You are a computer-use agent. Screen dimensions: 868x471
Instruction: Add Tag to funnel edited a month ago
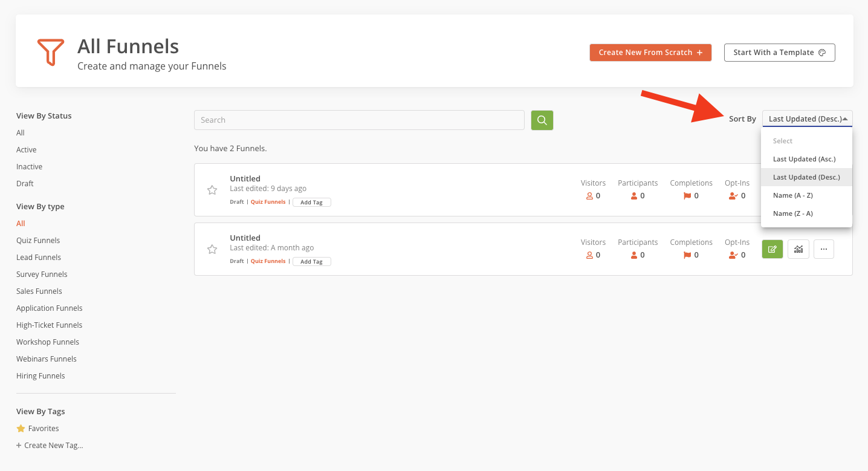coord(312,261)
